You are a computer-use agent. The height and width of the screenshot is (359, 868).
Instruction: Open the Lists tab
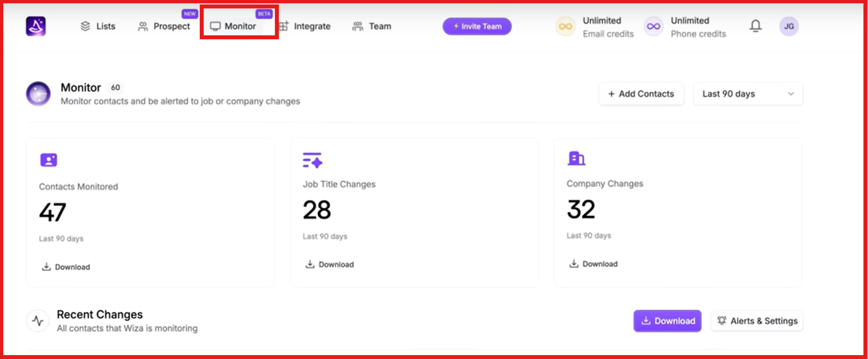[x=98, y=26]
